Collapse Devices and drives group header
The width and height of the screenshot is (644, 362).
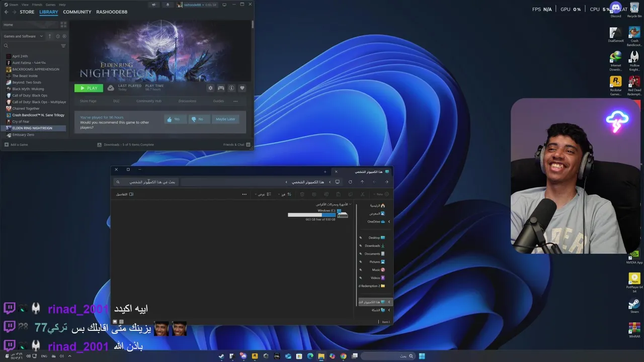(350, 205)
